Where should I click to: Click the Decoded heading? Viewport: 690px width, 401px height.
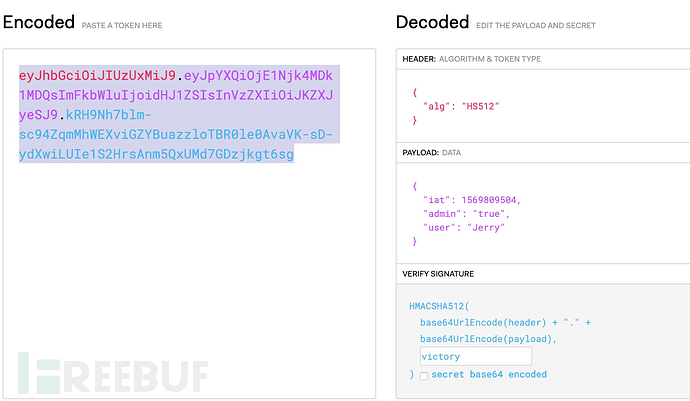433,22
